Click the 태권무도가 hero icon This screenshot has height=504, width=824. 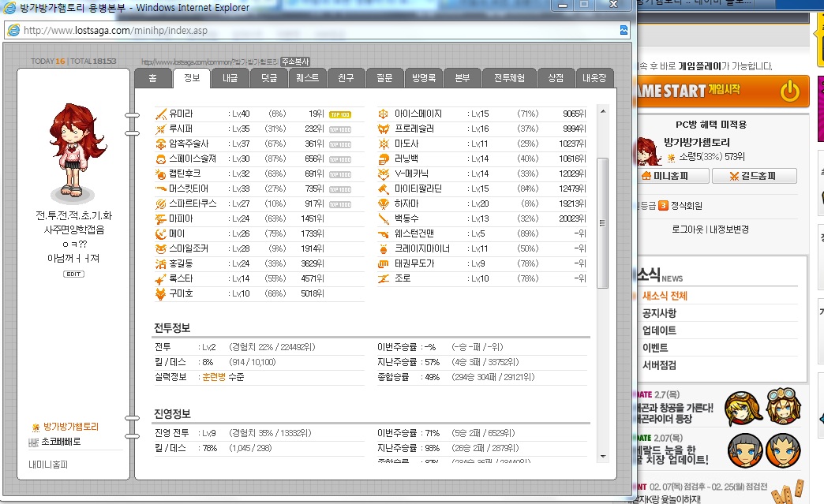pos(384,263)
